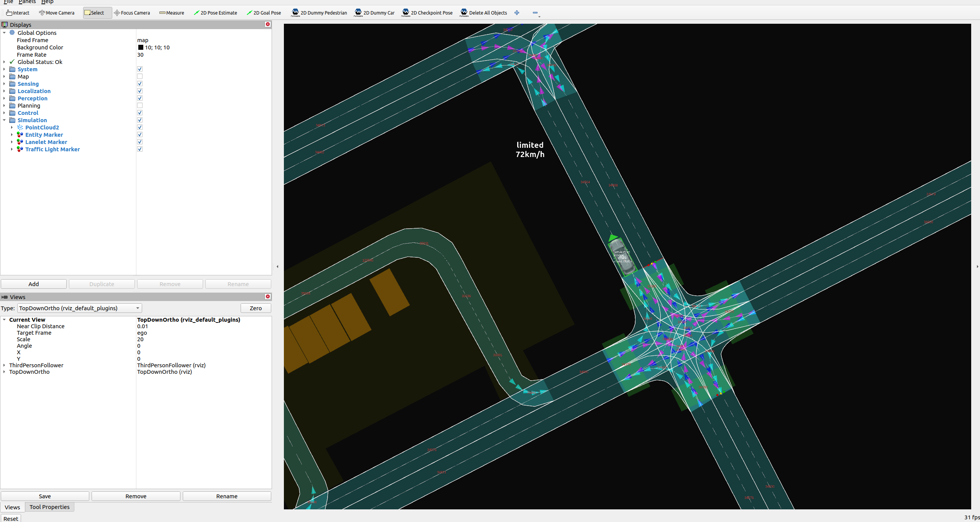Click the blue plus add-tool icon
The image size is (980, 522).
517,13
